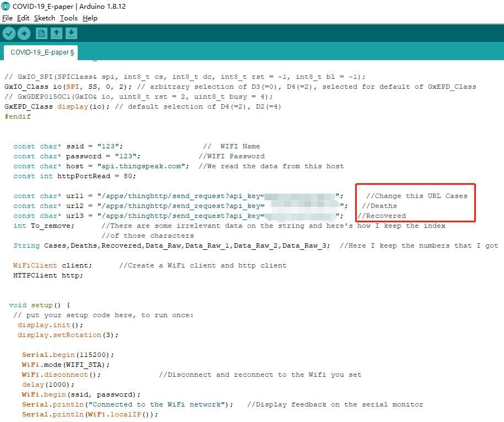This screenshot has height=422, width=504.
Task: Click the //Disconnect and reconnect comment
Action: [x=260, y=375]
